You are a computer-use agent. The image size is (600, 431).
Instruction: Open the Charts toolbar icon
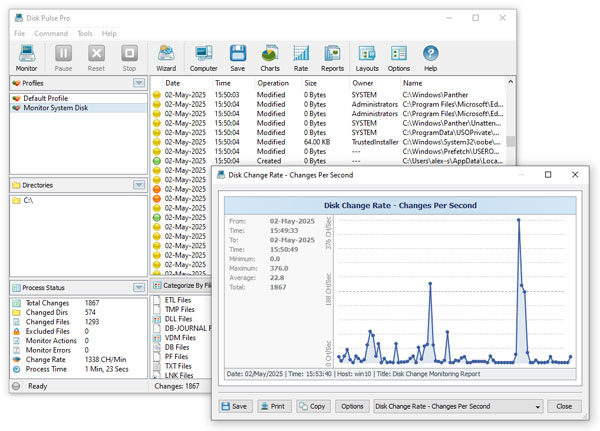(x=270, y=58)
